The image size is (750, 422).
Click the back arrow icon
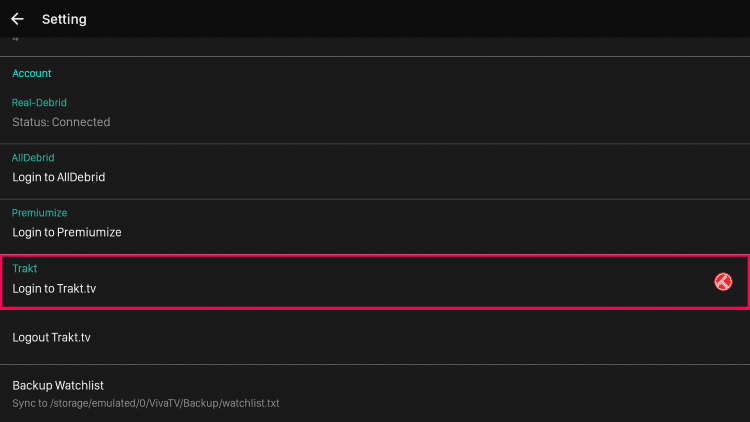[17, 19]
